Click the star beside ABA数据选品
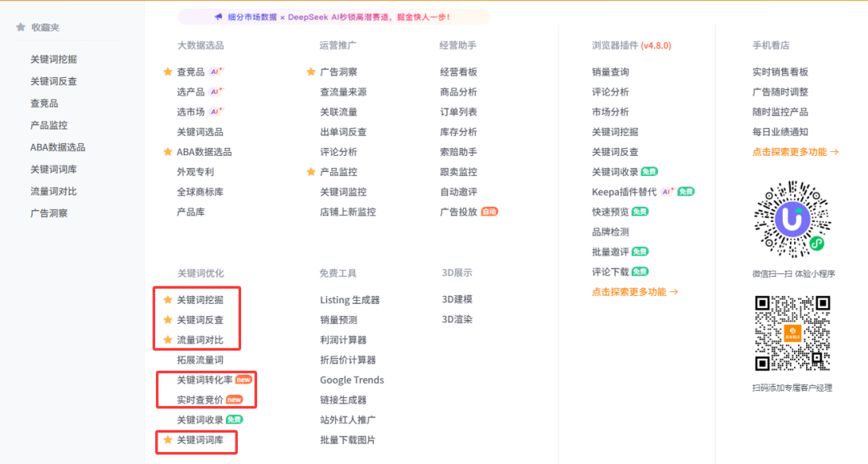The width and height of the screenshot is (868, 464). 168,151
